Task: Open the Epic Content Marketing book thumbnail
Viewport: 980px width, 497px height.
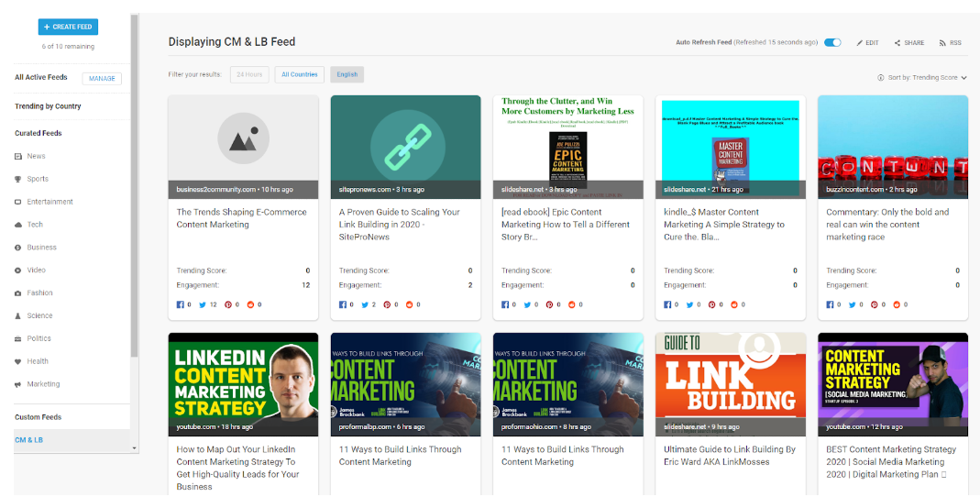Action: click(x=568, y=147)
